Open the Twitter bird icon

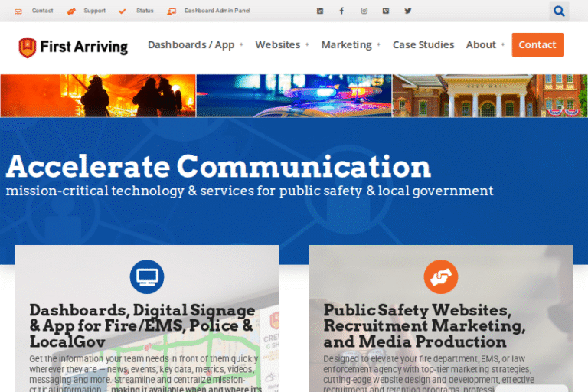point(407,11)
